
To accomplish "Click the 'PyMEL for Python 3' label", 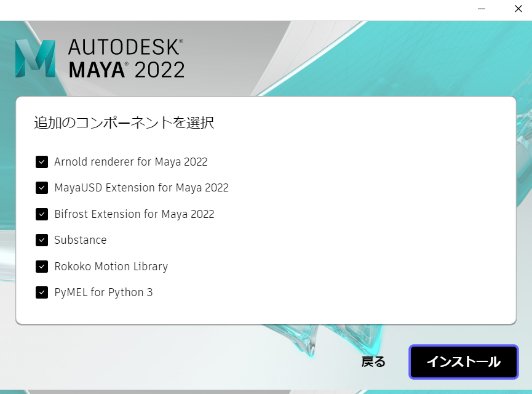I will tap(103, 292).
